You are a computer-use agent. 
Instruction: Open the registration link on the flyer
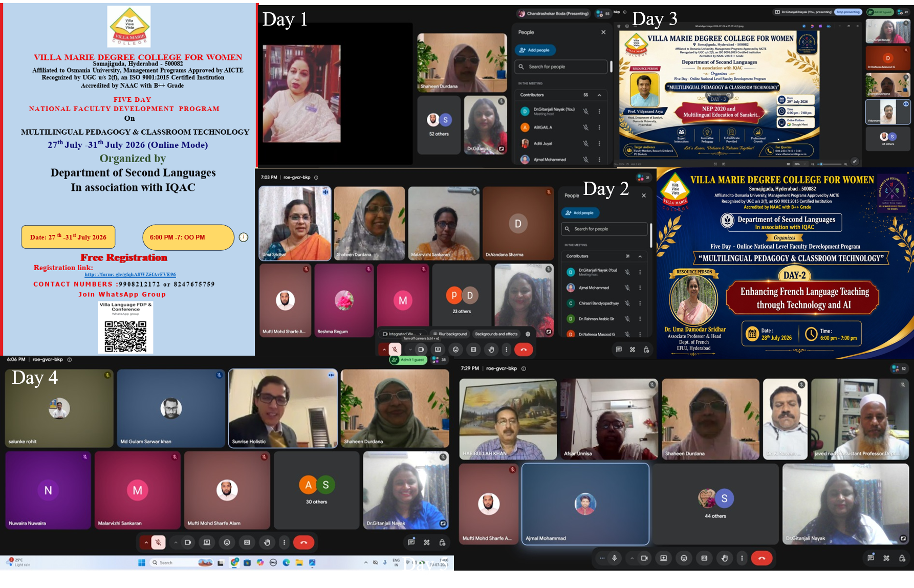130,275
